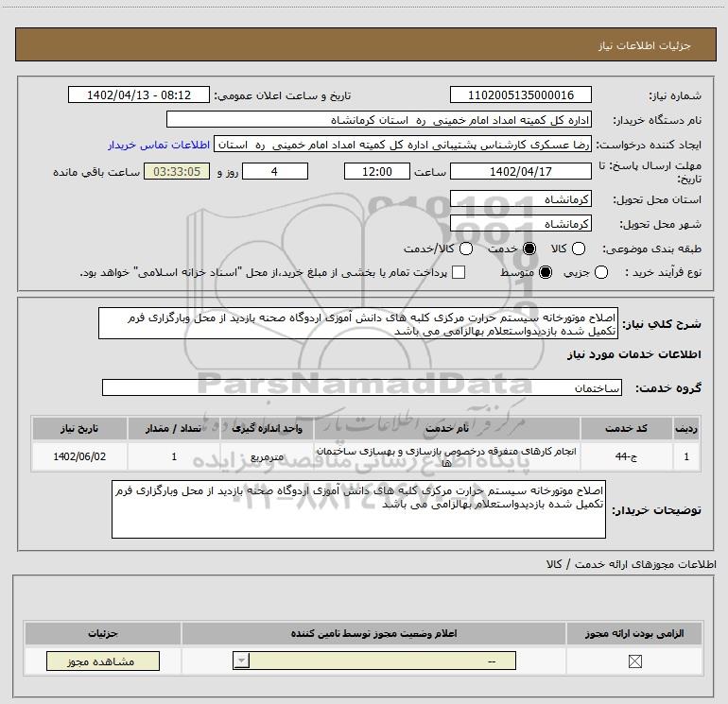
Task: Click the اعلام وضعیت مجوز column header
Action: [x=373, y=633]
